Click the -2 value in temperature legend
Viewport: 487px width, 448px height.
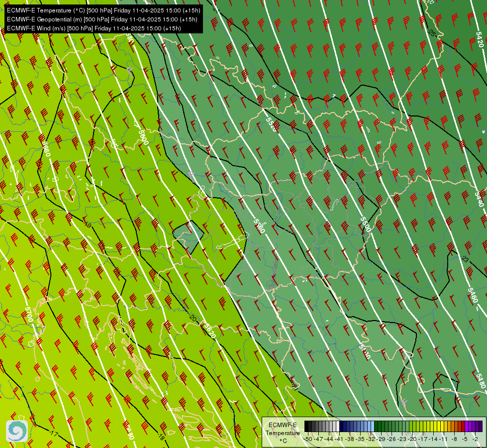tap(475, 439)
